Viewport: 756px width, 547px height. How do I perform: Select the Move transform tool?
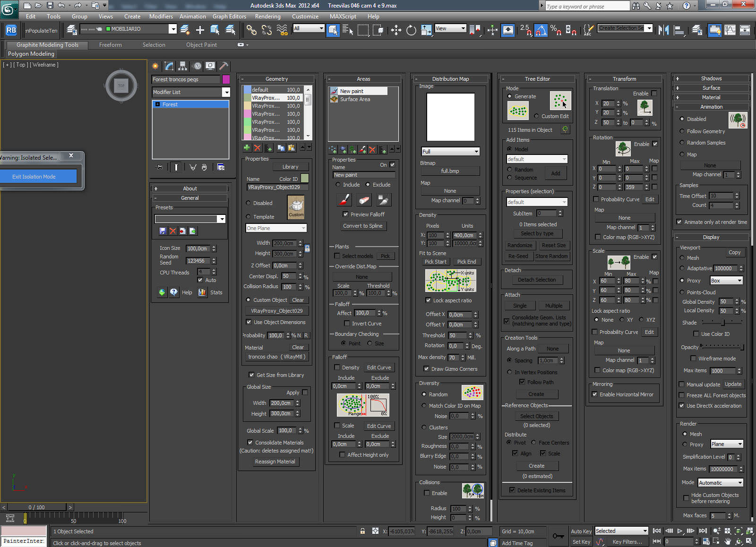tap(396, 30)
